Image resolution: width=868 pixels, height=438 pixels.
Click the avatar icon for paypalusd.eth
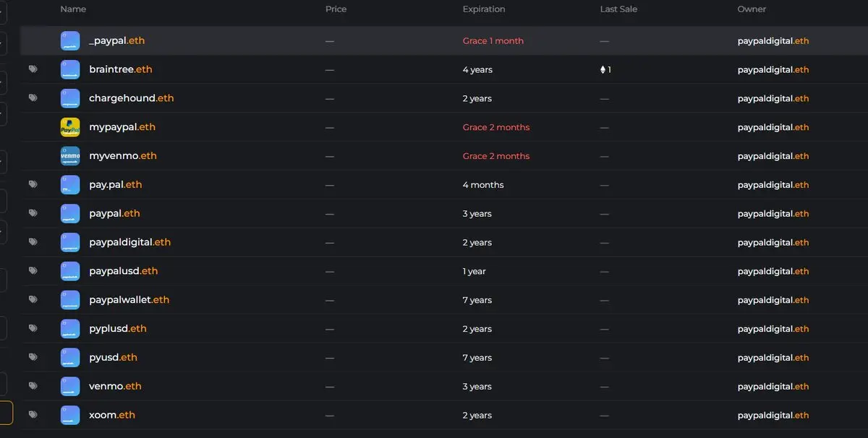click(70, 271)
